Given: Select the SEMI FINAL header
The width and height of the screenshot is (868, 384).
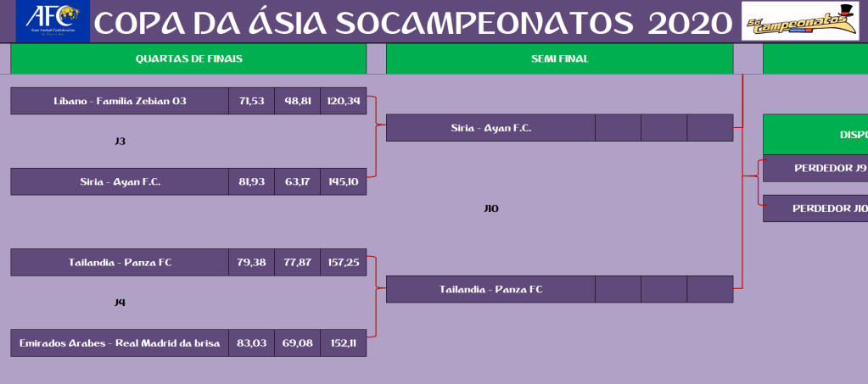Looking at the screenshot, I should [558, 59].
